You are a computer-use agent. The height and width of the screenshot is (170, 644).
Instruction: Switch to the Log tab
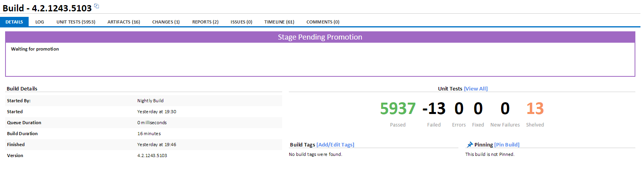coord(40,22)
